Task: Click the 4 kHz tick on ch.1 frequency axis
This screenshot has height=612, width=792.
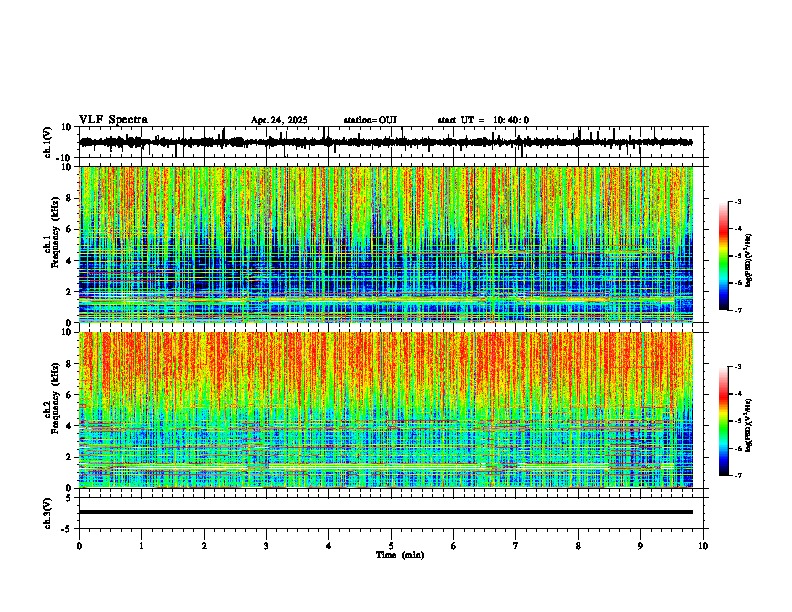Action: click(x=69, y=261)
